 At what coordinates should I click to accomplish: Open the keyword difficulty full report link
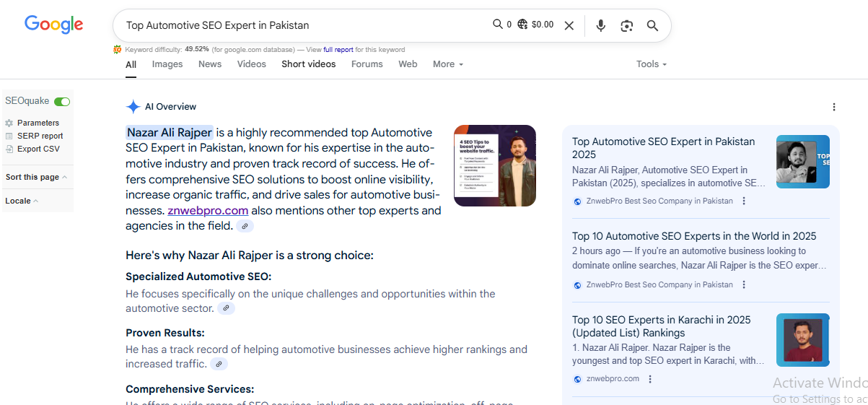pyautogui.click(x=338, y=50)
